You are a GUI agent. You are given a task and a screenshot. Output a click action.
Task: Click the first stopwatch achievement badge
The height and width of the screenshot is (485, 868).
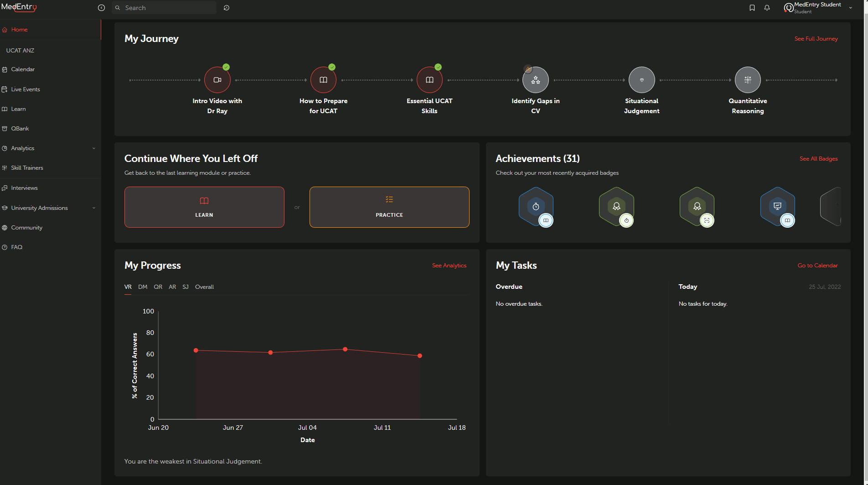coord(536,207)
